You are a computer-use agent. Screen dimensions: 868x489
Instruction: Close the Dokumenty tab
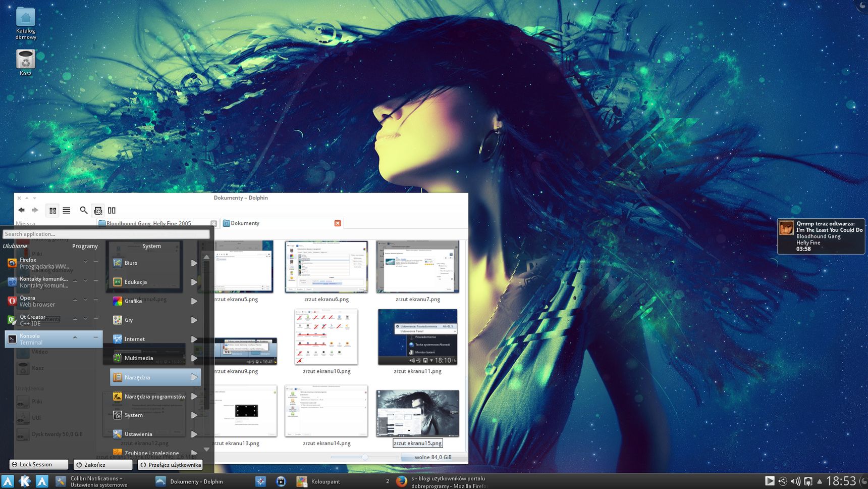[x=338, y=223]
